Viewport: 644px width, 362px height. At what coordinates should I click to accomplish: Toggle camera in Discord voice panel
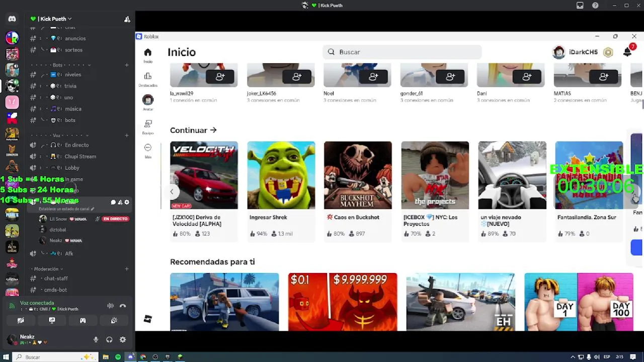tap(21, 320)
